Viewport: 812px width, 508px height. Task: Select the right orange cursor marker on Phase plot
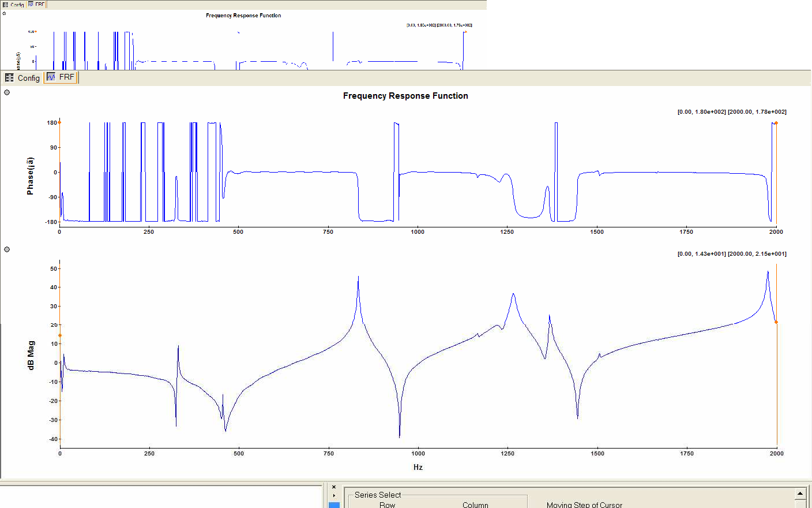(x=776, y=123)
